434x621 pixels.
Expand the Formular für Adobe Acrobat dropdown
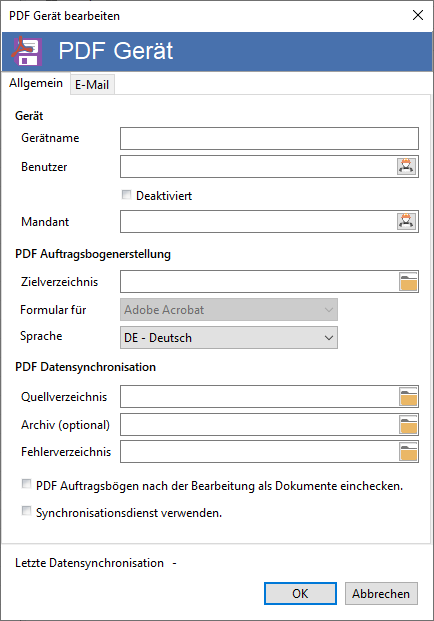(229, 309)
